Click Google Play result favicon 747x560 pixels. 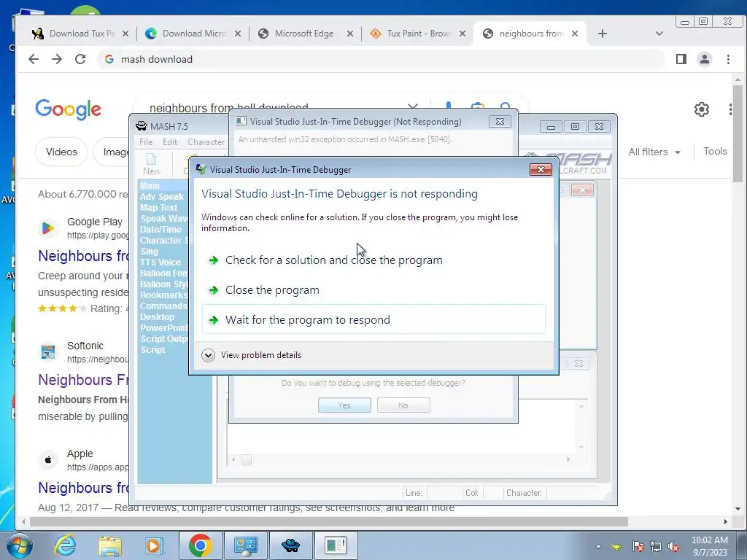47,228
